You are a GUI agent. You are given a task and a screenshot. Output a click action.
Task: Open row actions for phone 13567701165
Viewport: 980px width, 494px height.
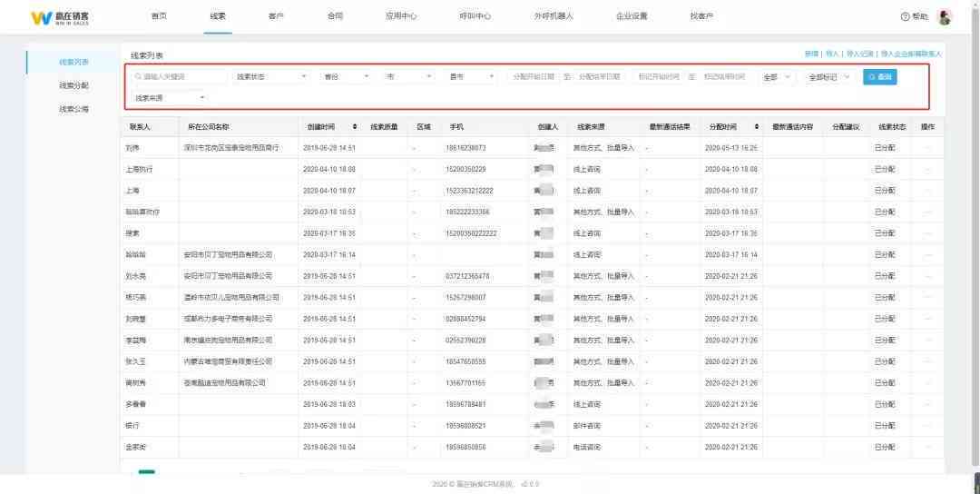pos(927,382)
